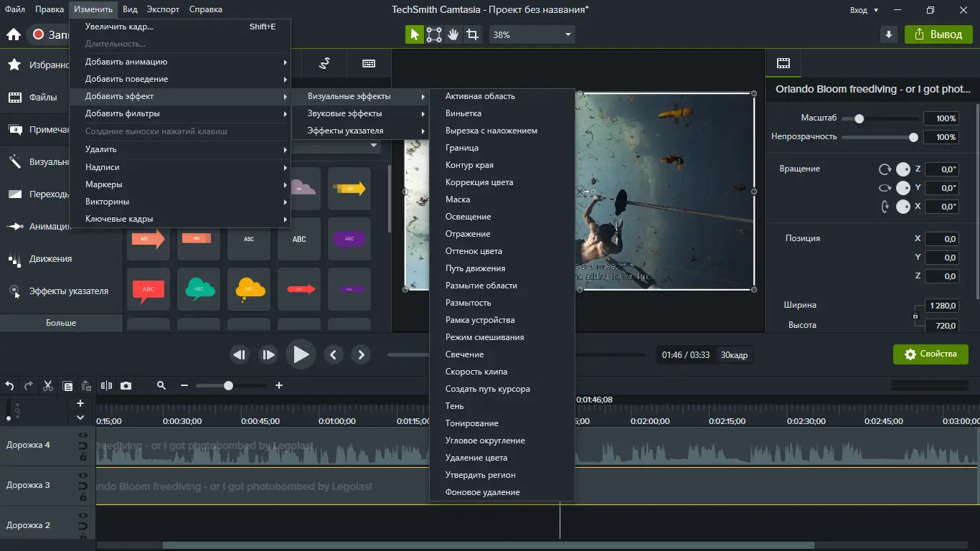Select Коррекция цвета in effects submenu
The height and width of the screenshot is (551, 980).
479,182
